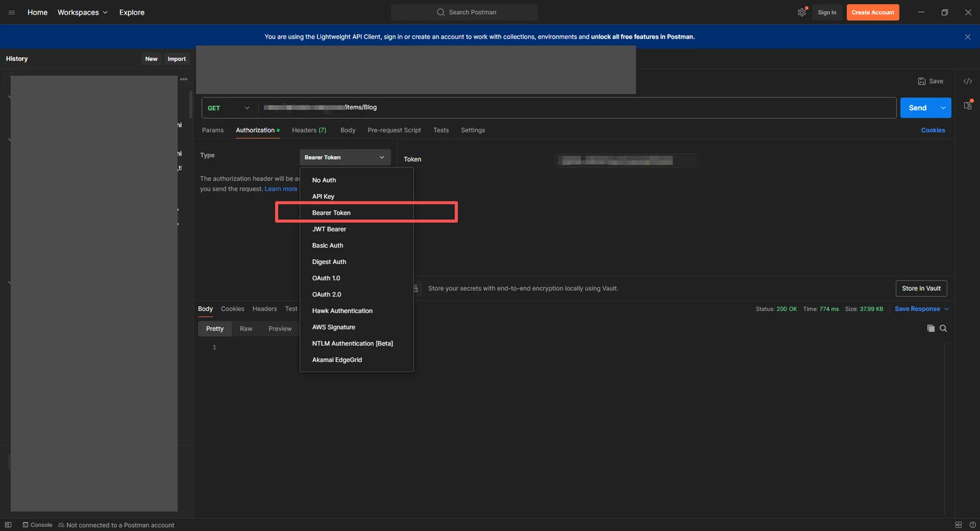Image resolution: width=980 pixels, height=531 pixels.
Task: Follow the Learn more link
Action: [281, 189]
